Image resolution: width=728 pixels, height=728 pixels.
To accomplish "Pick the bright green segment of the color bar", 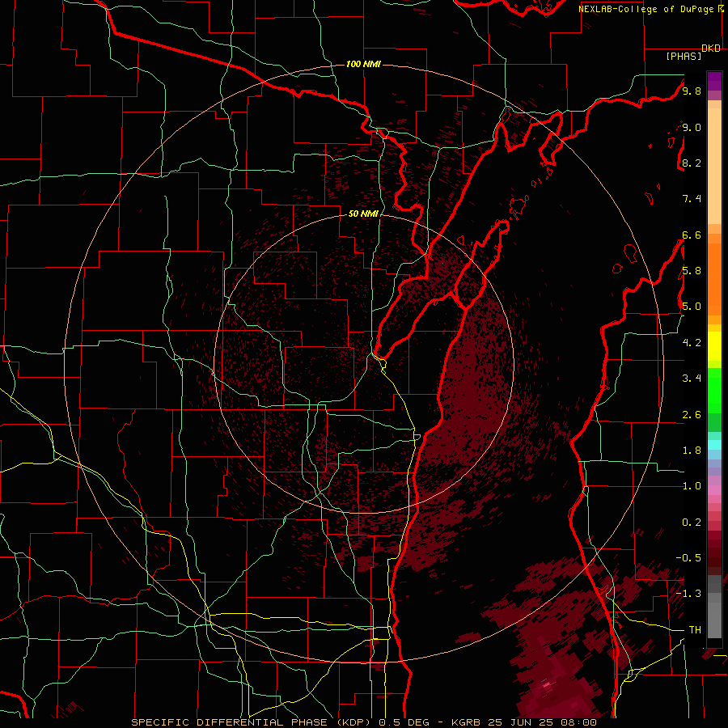I will point(714,390).
